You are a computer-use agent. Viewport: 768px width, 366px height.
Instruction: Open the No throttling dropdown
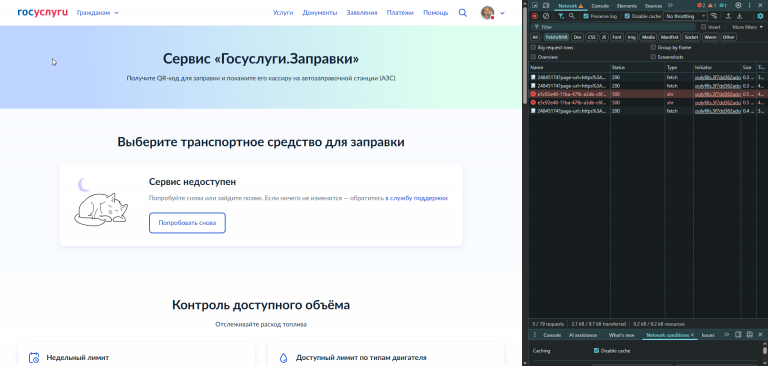pyautogui.click(x=685, y=16)
